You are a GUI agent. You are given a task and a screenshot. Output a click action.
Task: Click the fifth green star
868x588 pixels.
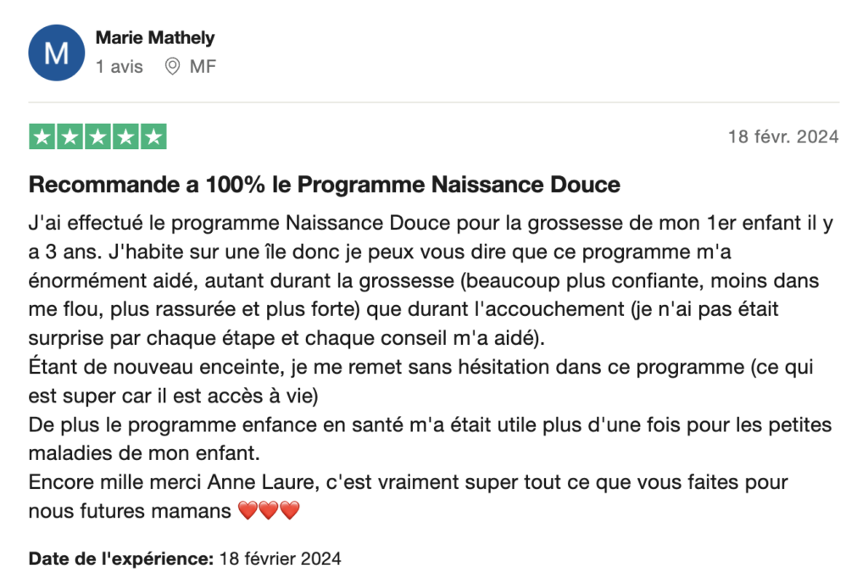pyautogui.click(x=153, y=136)
